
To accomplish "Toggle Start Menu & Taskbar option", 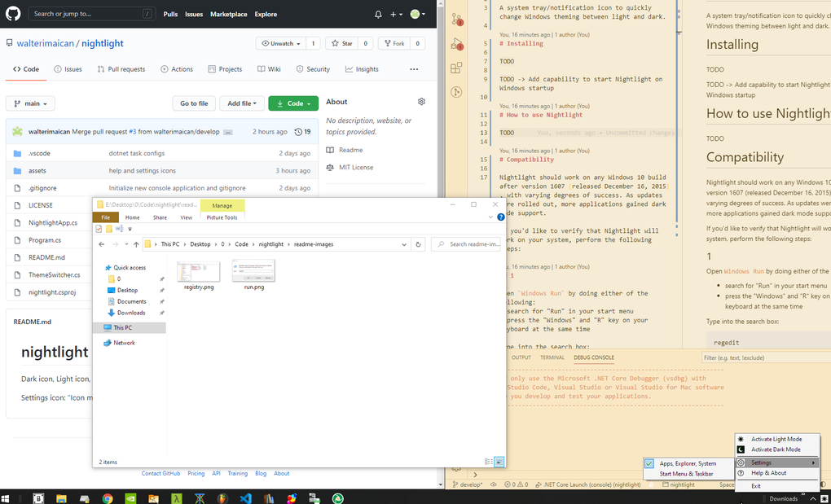I will pos(688,474).
